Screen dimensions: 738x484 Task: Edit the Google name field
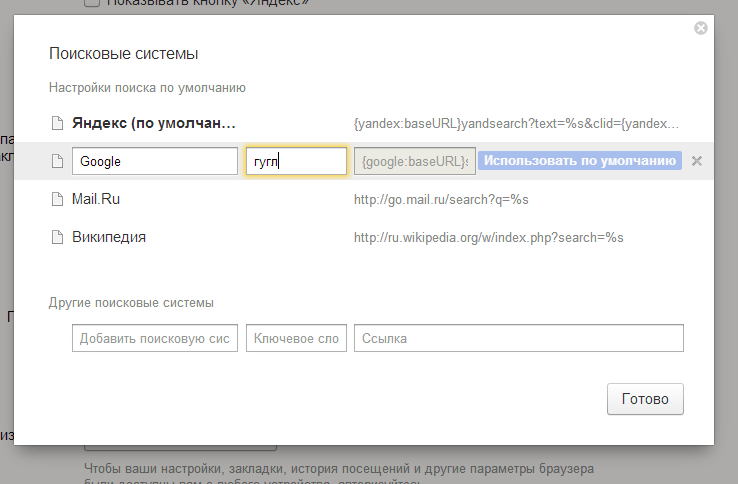click(x=155, y=161)
